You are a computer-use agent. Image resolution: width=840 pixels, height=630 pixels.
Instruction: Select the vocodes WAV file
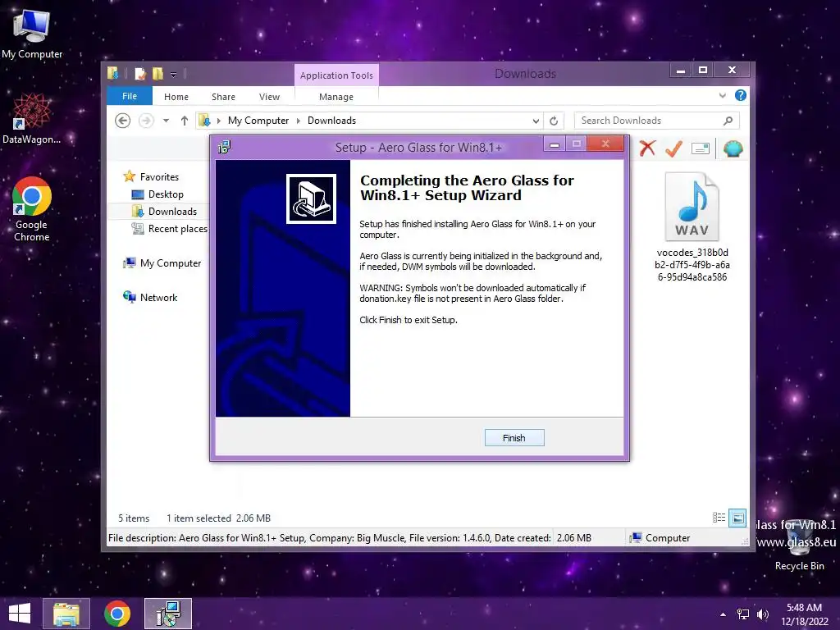pyautogui.click(x=692, y=228)
